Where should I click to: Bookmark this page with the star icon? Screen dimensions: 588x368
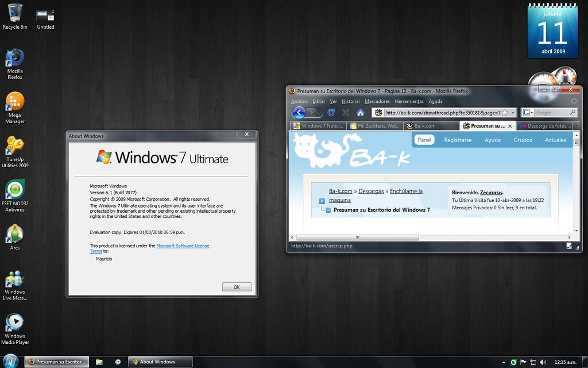pos(505,112)
